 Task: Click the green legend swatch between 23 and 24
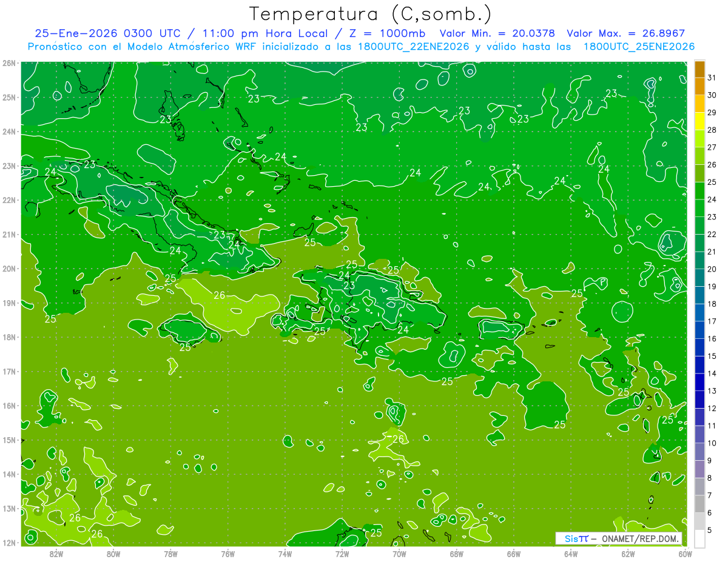tap(699, 208)
